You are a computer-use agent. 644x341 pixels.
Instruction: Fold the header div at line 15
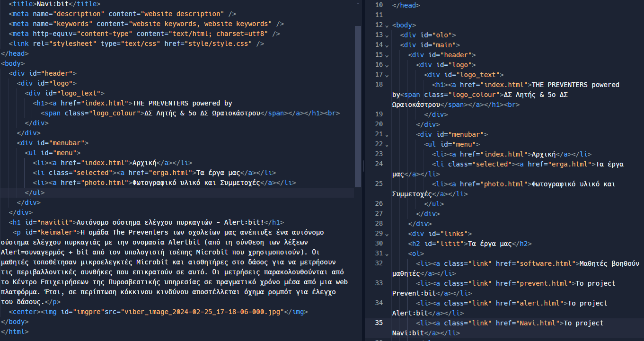click(387, 55)
